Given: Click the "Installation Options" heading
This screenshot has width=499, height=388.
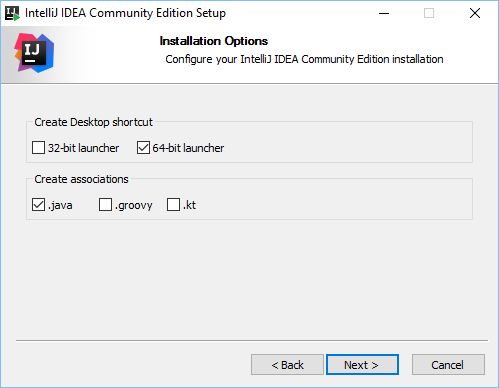Looking at the screenshot, I should click(214, 41).
